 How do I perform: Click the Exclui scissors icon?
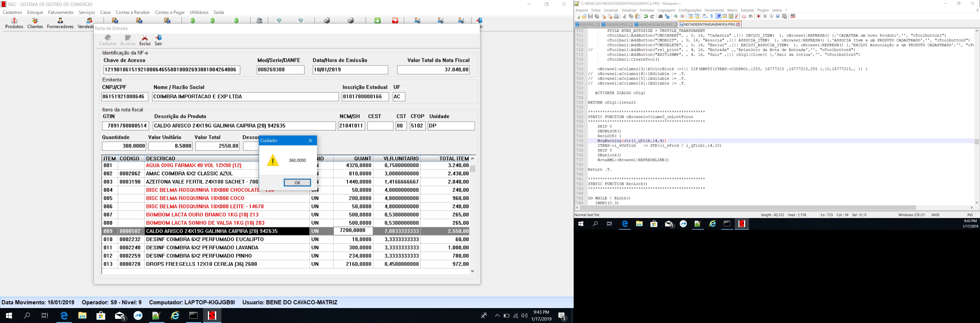click(145, 38)
